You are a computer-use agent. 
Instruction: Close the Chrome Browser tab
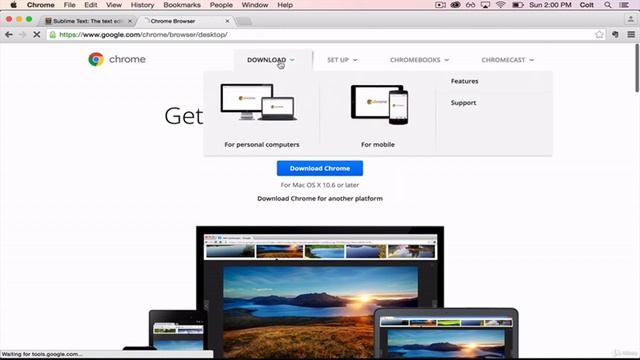(x=227, y=21)
